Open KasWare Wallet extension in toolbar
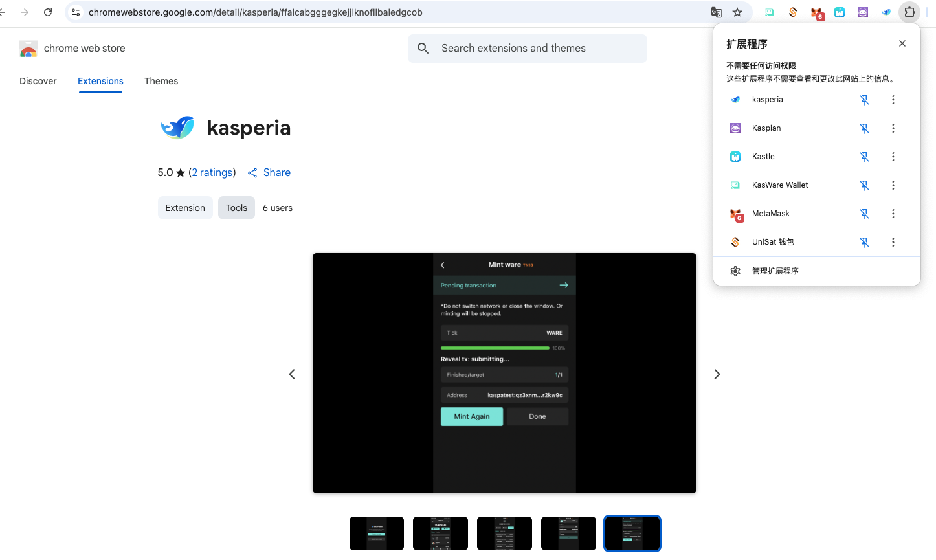This screenshot has width=936, height=560. coord(770,12)
